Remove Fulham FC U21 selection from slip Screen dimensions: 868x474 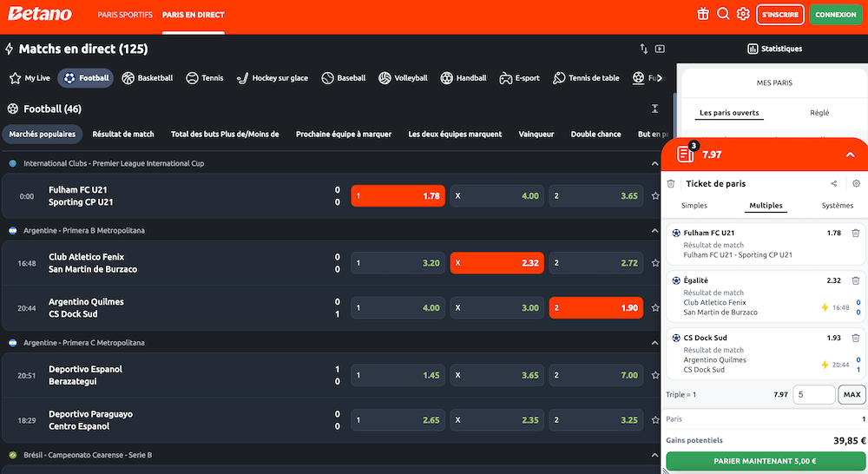tap(855, 234)
